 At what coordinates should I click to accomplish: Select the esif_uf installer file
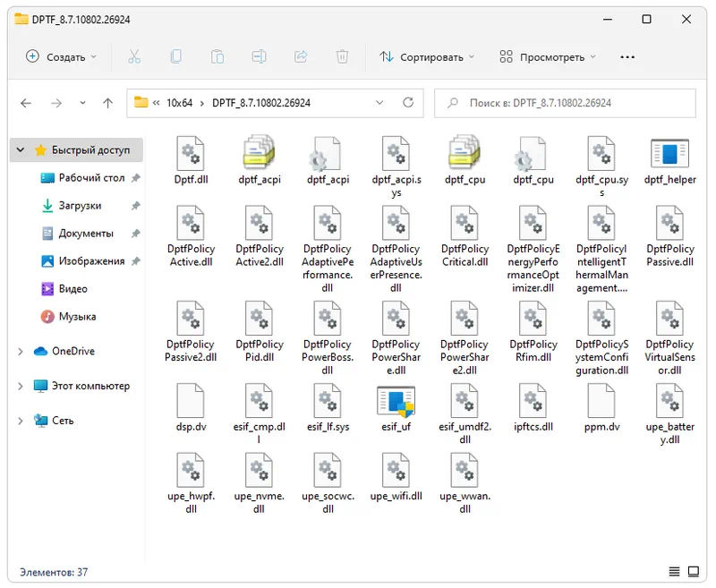pos(395,412)
